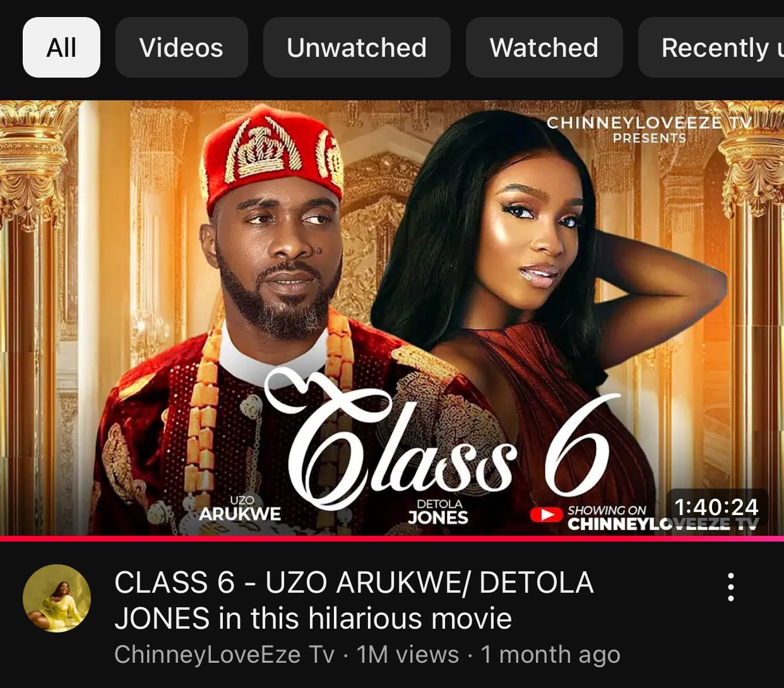This screenshot has width=784, height=688.
Task: Click the man's red embroidered cap in the thumbnail
Action: click(273, 156)
